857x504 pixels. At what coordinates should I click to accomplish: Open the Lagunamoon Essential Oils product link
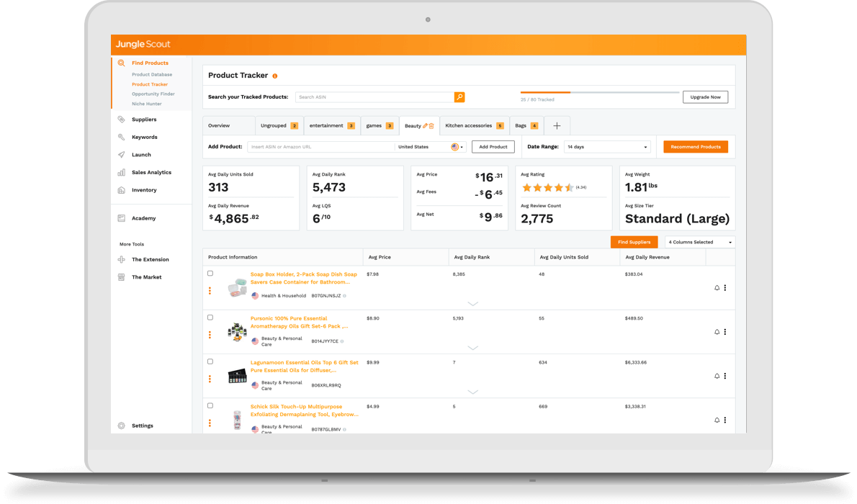click(305, 366)
